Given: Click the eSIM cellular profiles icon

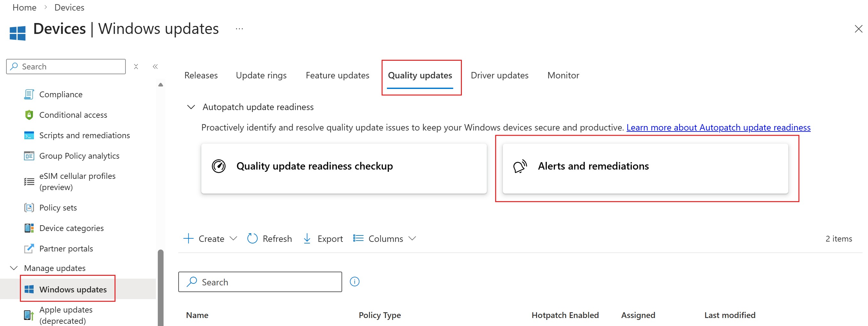Looking at the screenshot, I should (x=29, y=181).
